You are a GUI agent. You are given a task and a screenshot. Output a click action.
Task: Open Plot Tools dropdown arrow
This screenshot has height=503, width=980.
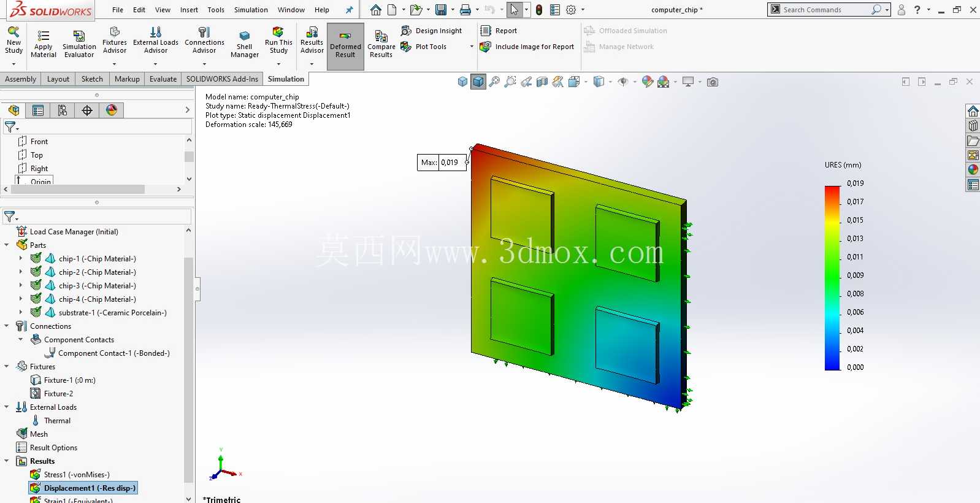click(472, 47)
